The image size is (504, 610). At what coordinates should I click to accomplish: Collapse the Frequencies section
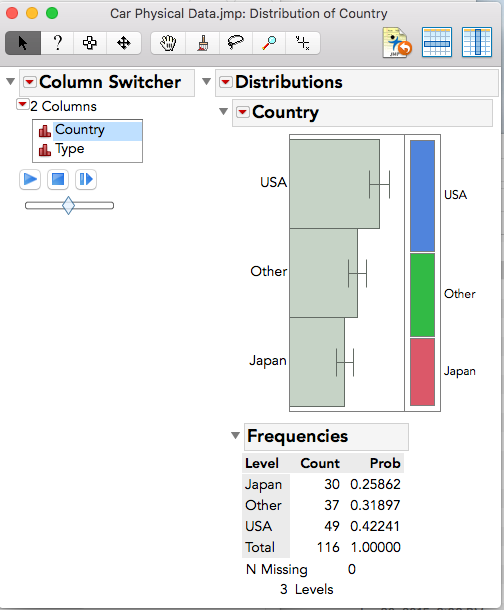point(235,435)
